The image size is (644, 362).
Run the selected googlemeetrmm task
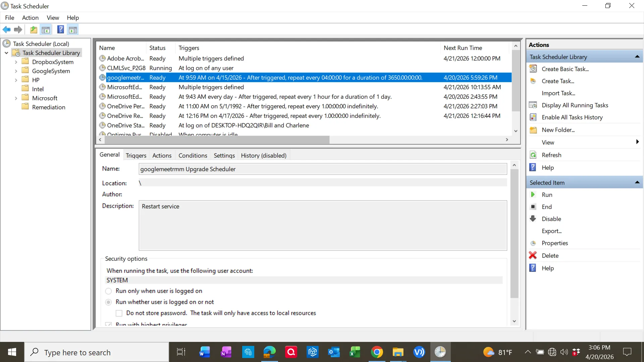pyautogui.click(x=547, y=194)
